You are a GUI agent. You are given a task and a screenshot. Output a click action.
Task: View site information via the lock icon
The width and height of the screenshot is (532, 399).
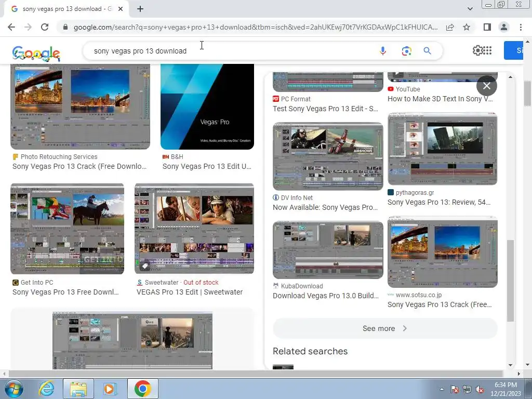[x=65, y=27]
